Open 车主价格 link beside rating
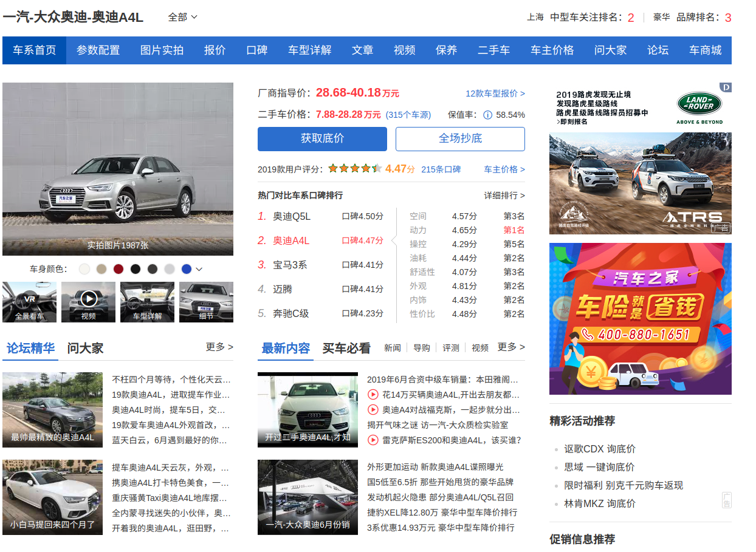The height and width of the screenshot is (552, 756). 504,169
